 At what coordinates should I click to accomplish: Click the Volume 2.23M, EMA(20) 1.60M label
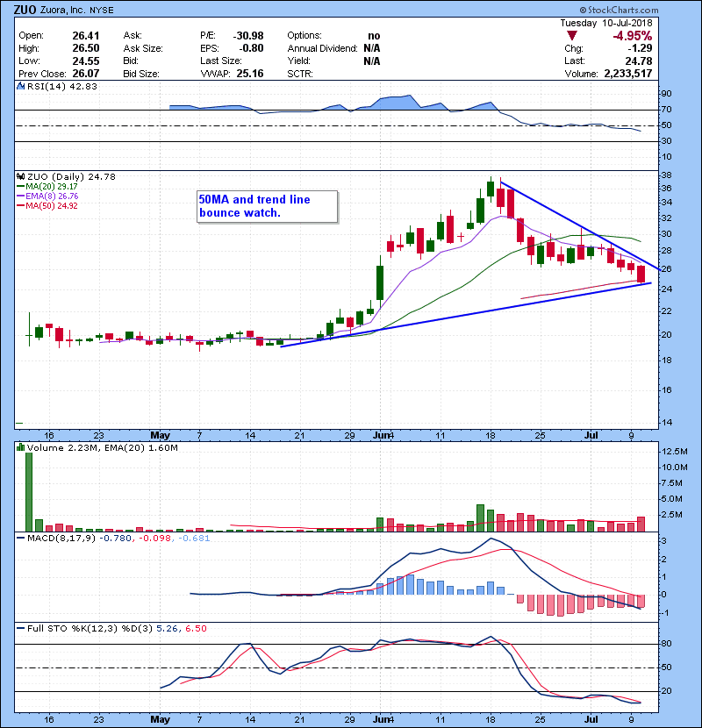pos(102,448)
